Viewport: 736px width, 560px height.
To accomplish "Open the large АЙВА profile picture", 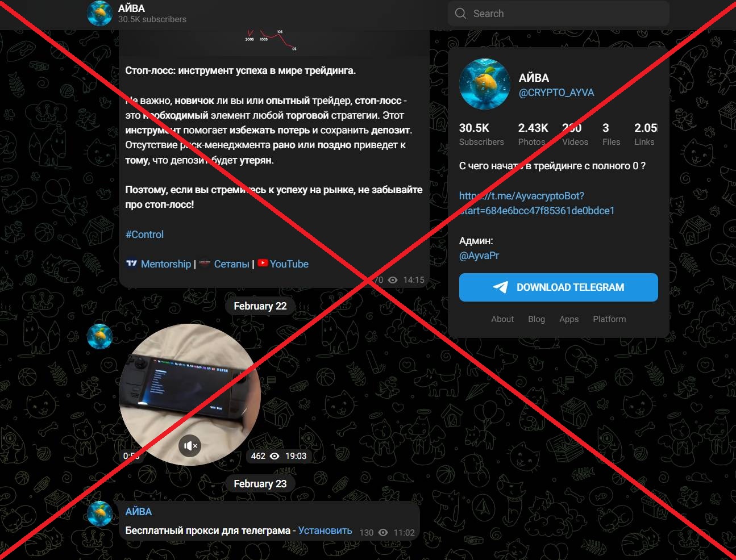I will coord(485,84).
